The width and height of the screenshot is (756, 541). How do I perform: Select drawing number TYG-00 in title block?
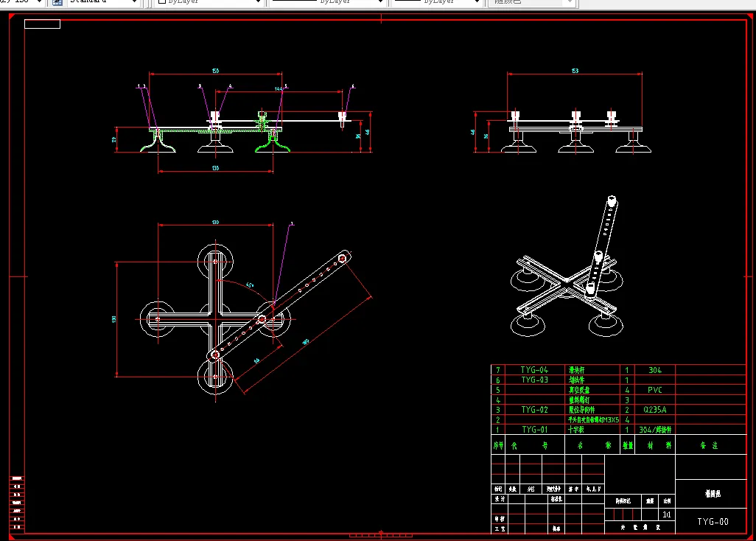pos(713,522)
